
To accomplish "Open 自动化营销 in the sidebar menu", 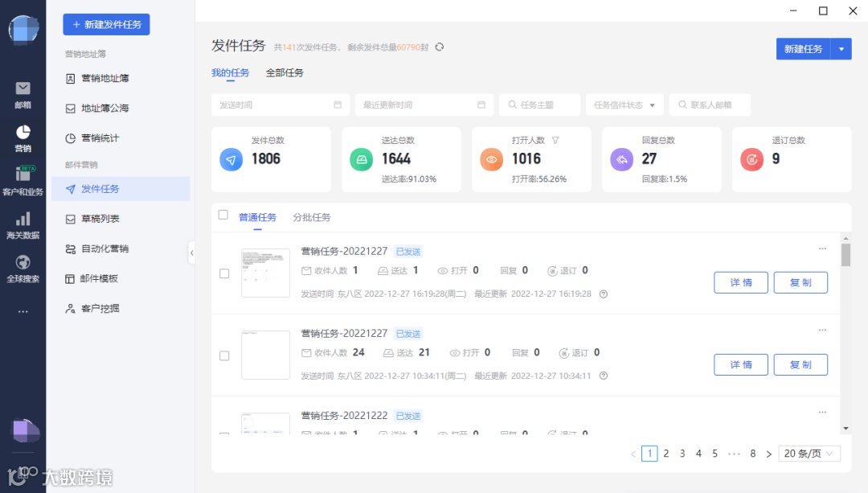I will point(121,249).
